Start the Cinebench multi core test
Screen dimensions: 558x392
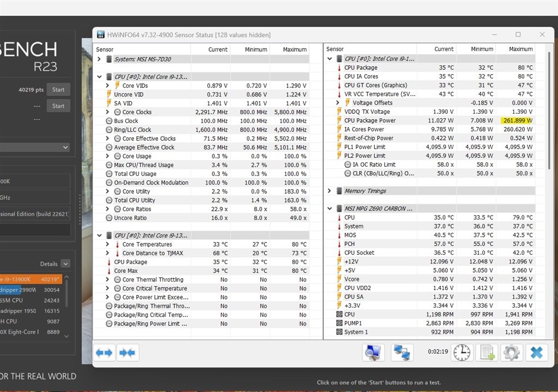click(x=58, y=90)
